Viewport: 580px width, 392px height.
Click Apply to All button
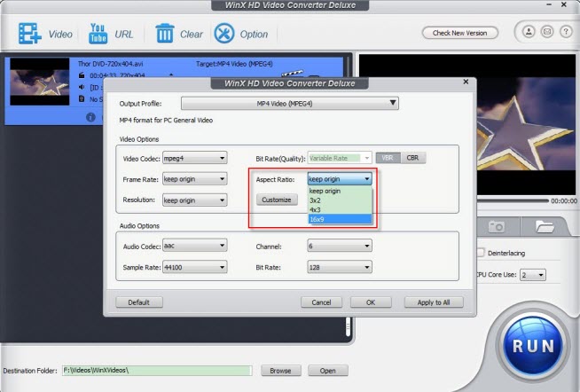[x=434, y=302]
